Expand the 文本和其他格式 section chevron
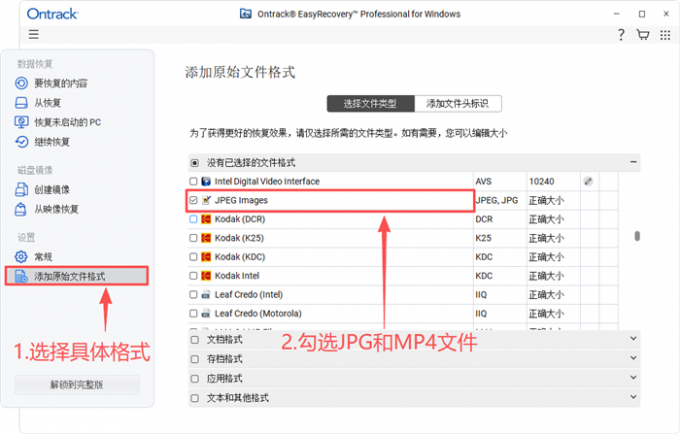 pyautogui.click(x=633, y=397)
